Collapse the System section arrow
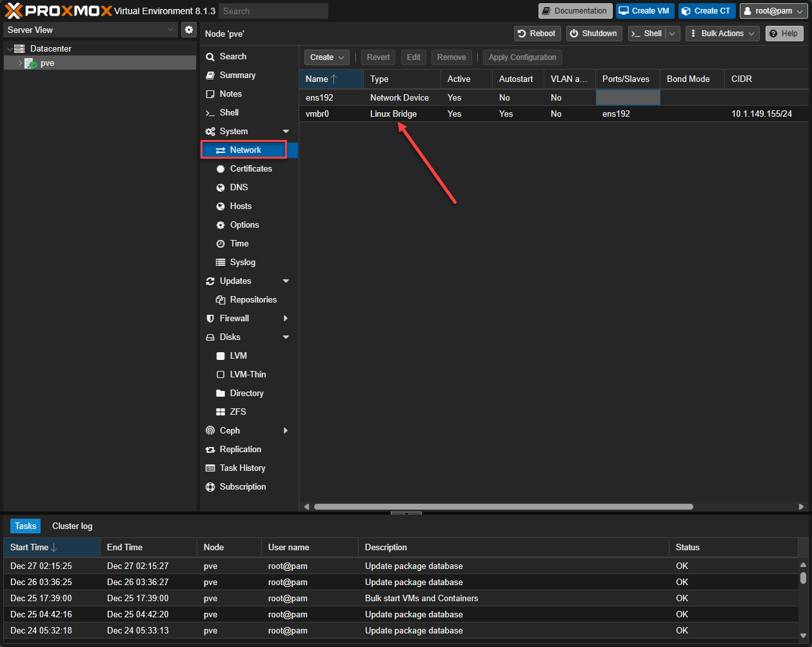The image size is (812, 647). pyautogui.click(x=286, y=132)
